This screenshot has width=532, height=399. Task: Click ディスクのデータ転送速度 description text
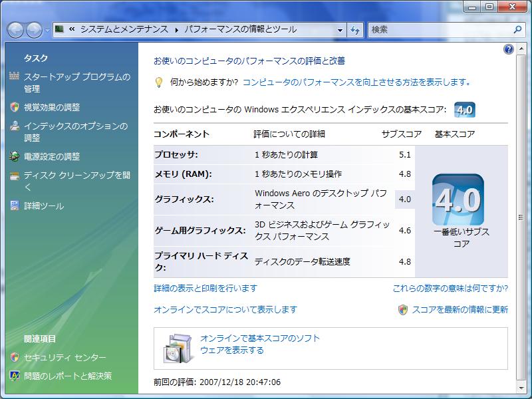(x=303, y=261)
